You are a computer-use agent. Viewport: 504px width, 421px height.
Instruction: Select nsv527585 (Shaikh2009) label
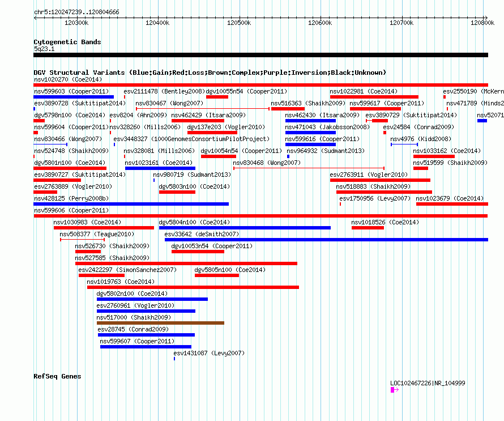[x=112, y=258]
